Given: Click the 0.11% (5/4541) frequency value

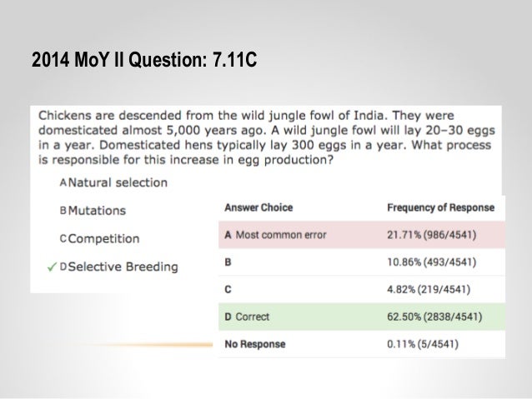Looking at the screenshot, I should point(423,344).
